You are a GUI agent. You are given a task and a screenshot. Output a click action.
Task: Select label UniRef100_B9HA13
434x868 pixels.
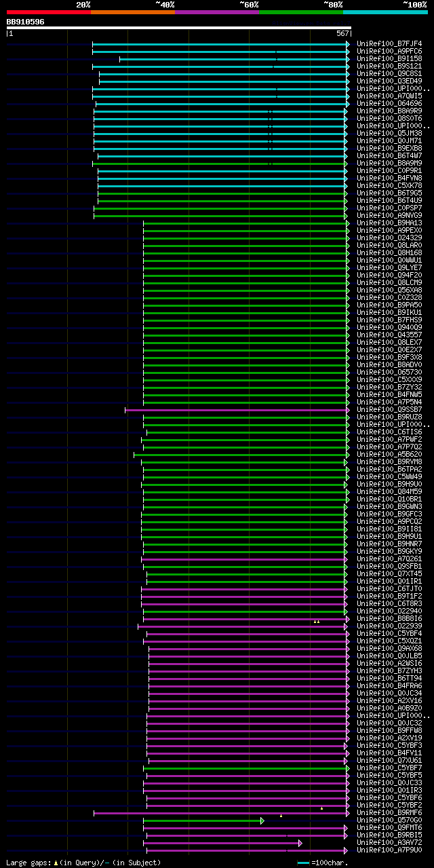389,223
